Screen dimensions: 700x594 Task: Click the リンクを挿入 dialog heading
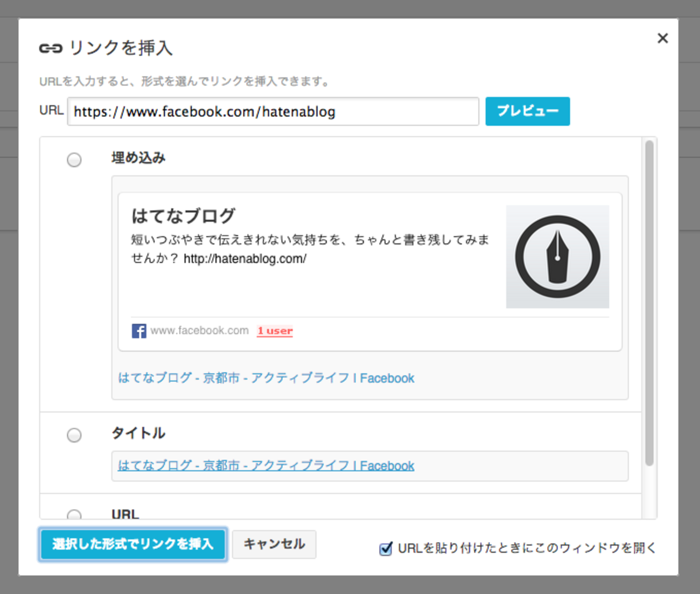coord(121,48)
